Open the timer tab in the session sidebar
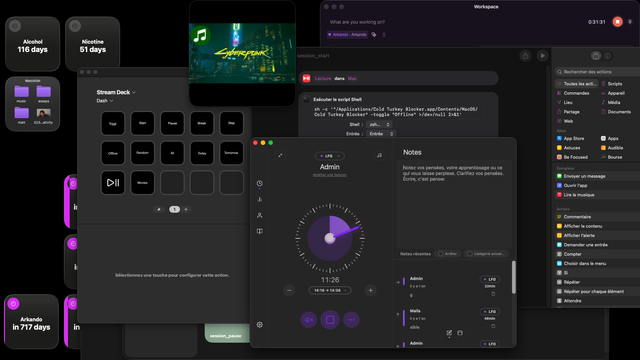 (260, 183)
